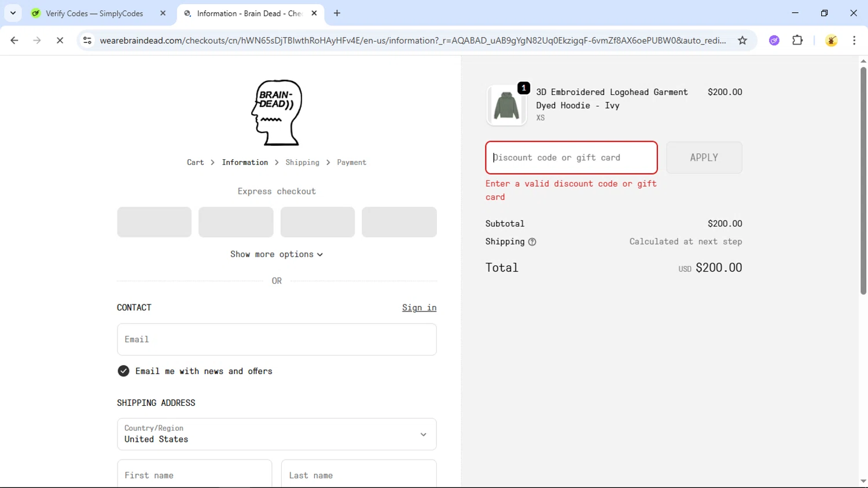
Task: Open the Chrome three-dot menu
Action: click(854, 41)
